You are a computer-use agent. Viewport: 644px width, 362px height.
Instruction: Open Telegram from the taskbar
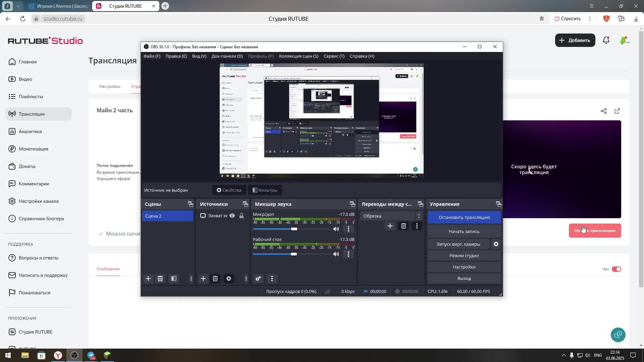click(91, 355)
